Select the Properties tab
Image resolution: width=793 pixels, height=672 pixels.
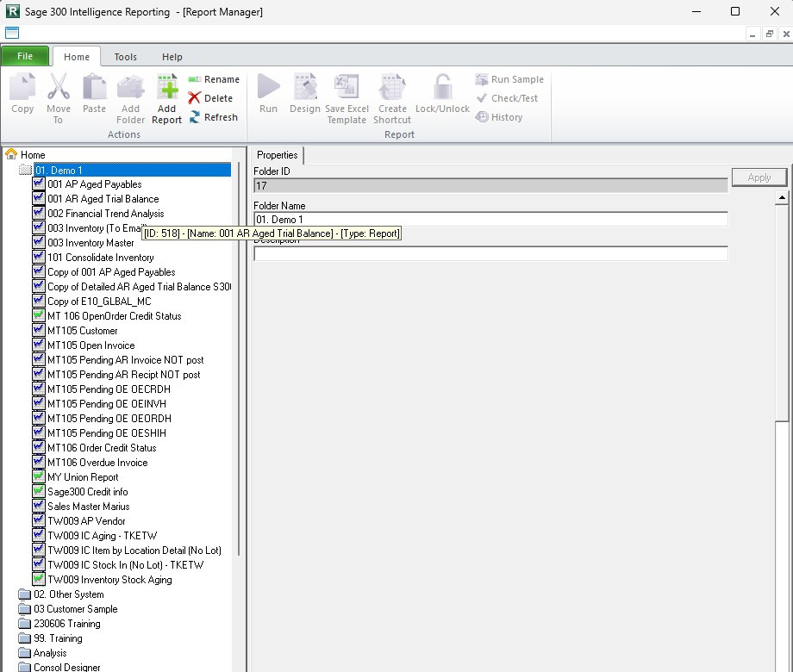click(278, 155)
